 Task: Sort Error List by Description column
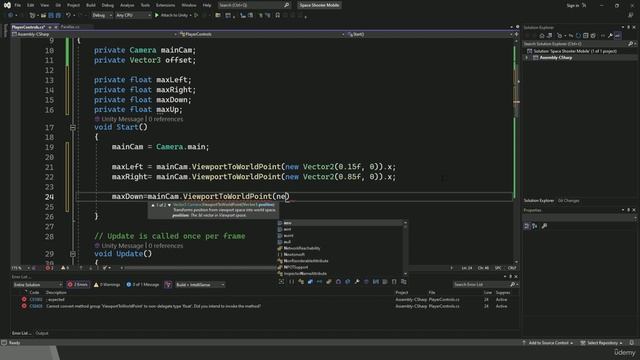[56, 293]
